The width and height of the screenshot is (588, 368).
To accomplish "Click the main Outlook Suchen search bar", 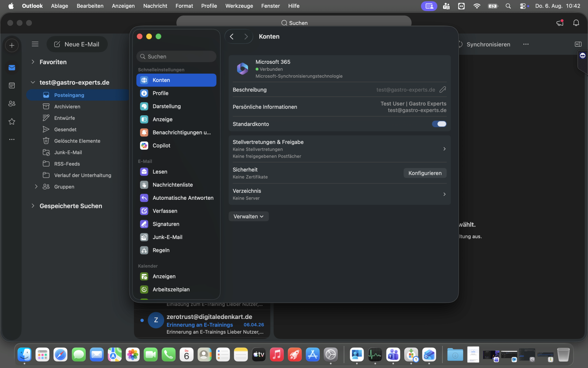I will coord(294,23).
